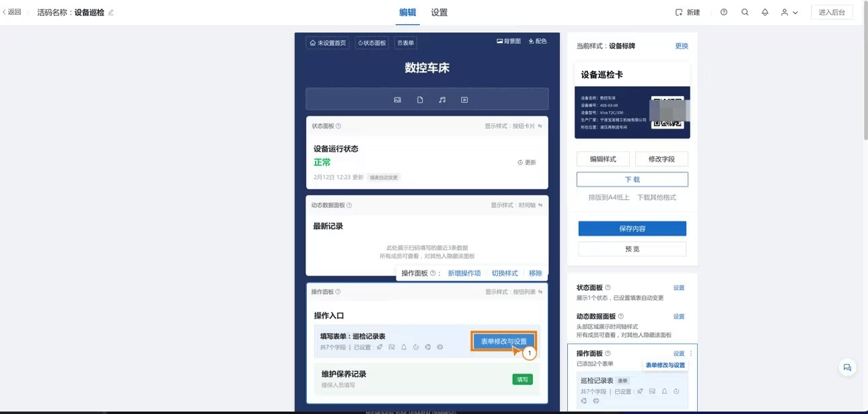Screen dimensions: 868x414
Task: Click the 表单修改与设置 blue button
Action: click(504, 341)
